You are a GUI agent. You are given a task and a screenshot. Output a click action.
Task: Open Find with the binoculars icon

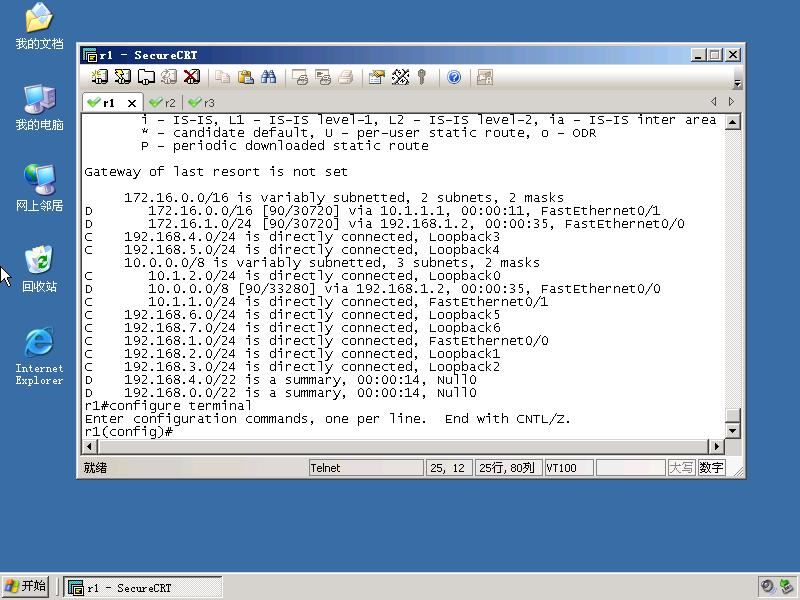(269, 77)
